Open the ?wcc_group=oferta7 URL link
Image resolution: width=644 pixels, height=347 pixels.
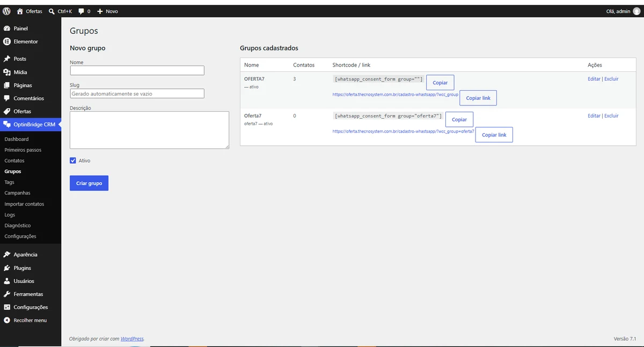tap(404, 131)
